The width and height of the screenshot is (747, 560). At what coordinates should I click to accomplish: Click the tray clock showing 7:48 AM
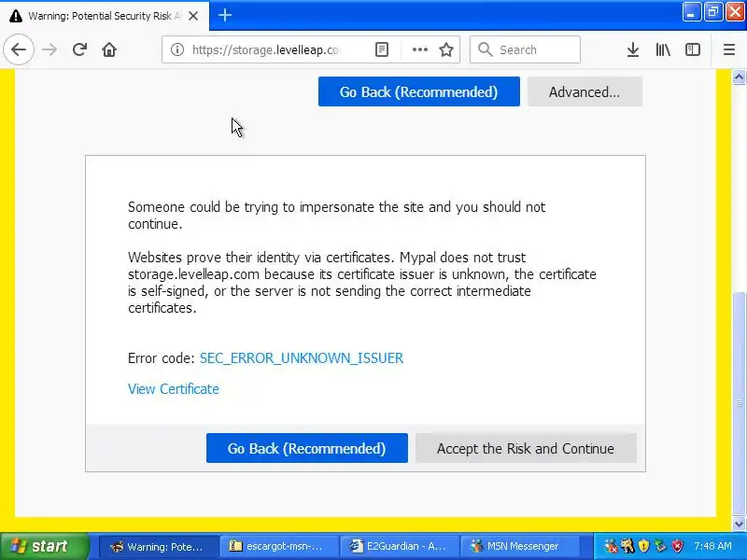pos(712,546)
